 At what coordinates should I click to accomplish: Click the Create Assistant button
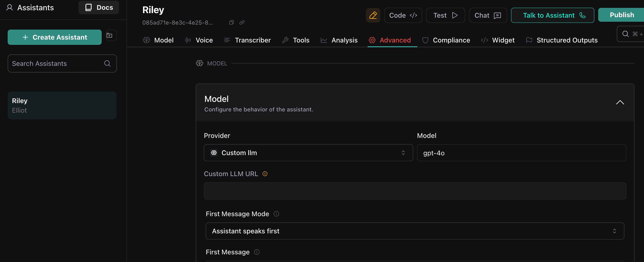tap(54, 37)
